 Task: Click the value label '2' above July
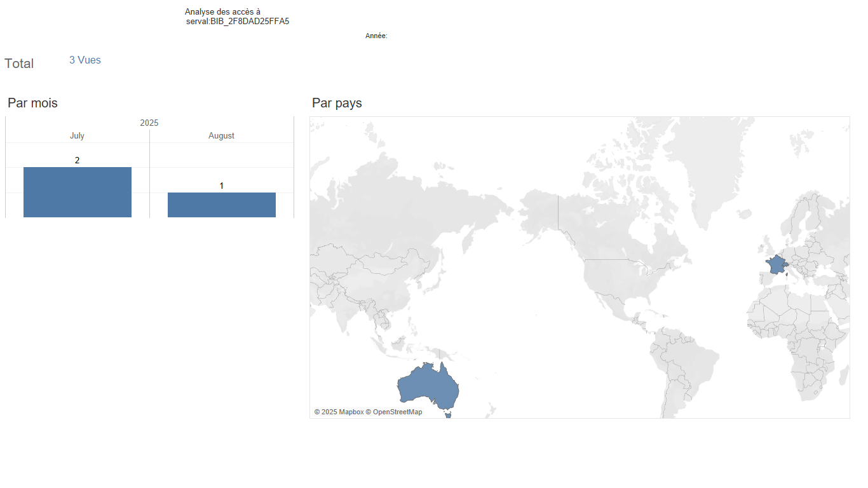(x=78, y=160)
